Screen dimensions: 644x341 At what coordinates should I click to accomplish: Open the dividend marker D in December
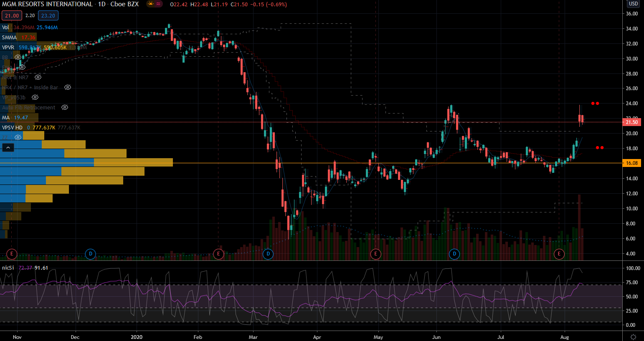pos(90,254)
